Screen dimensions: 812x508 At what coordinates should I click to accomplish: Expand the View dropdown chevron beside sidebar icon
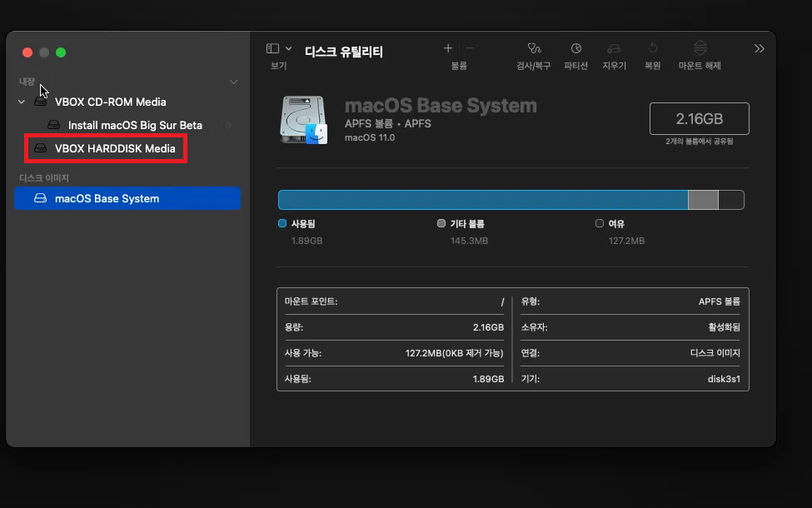pos(288,48)
